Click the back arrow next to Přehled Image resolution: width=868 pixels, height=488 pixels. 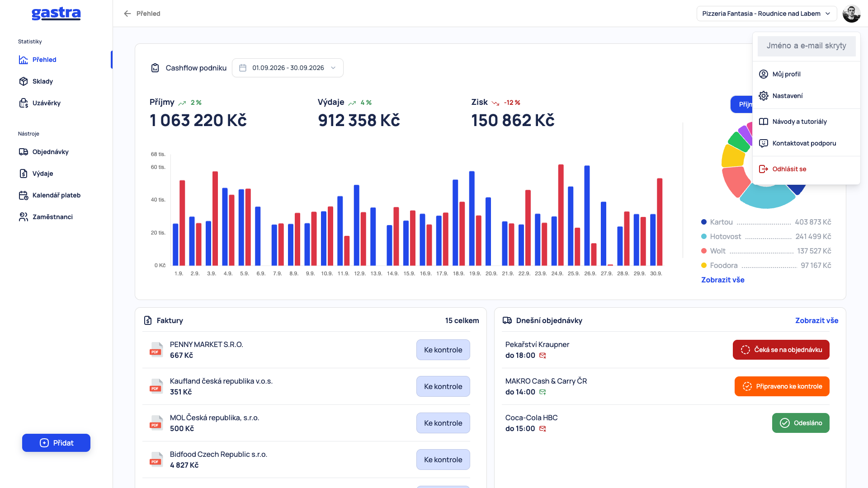pyautogui.click(x=127, y=14)
